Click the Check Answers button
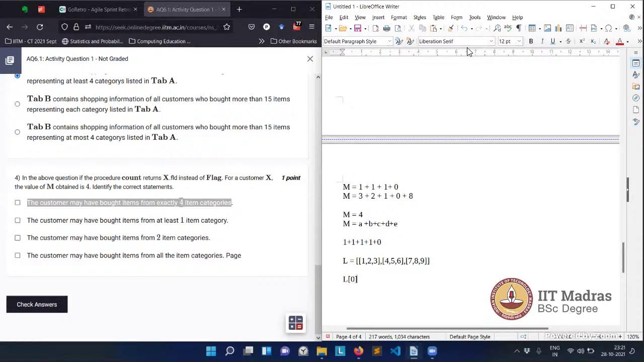The height and width of the screenshot is (362, 644). click(37, 304)
